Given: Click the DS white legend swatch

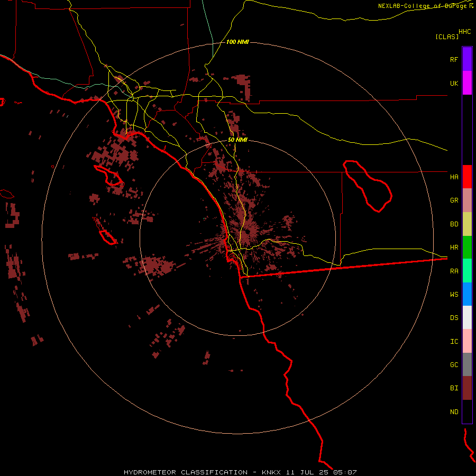Looking at the screenshot, I should 467,317.
